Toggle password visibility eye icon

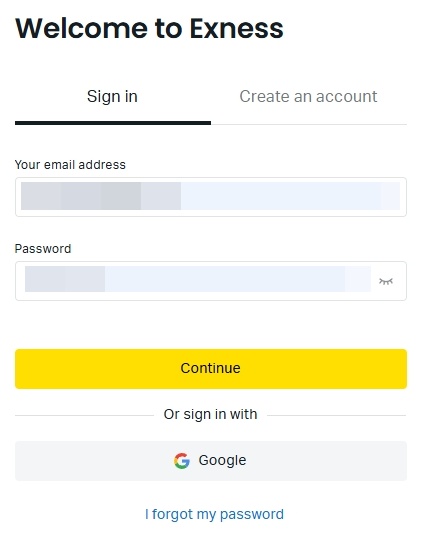386,281
